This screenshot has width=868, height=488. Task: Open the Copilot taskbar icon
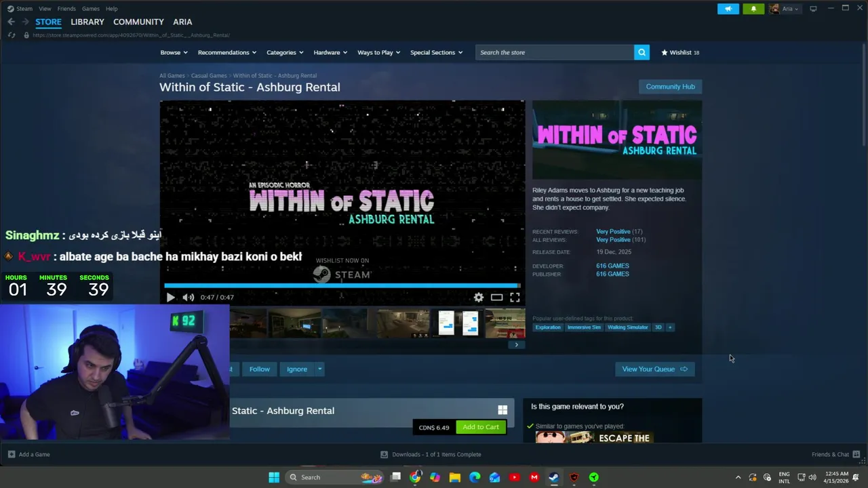[x=435, y=477]
